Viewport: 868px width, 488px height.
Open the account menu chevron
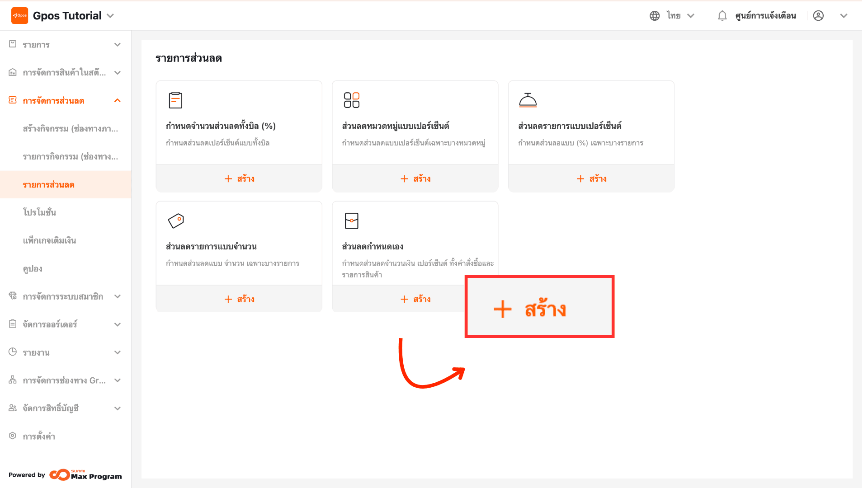[844, 16]
